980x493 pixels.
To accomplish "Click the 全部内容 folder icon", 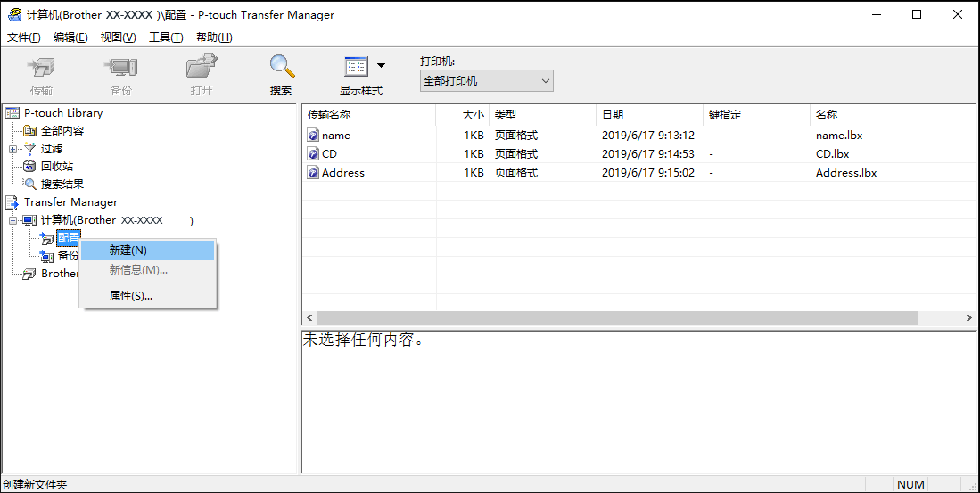I will pos(29,131).
